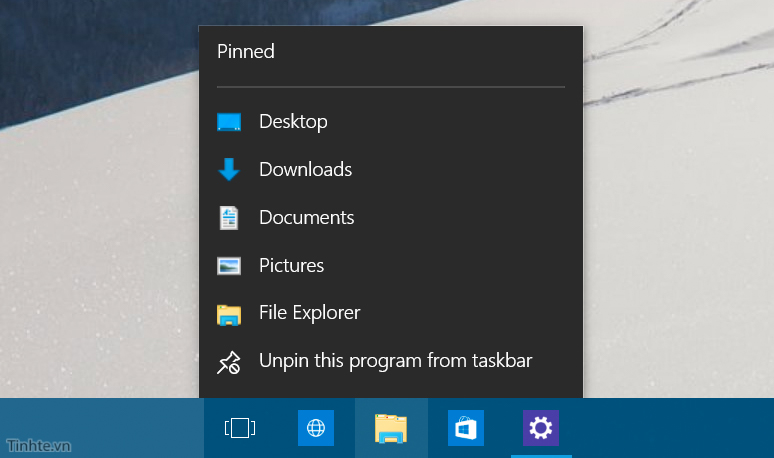Image resolution: width=774 pixels, height=458 pixels.
Task: Open Documents text entry in the list
Action: coord(306,218)
